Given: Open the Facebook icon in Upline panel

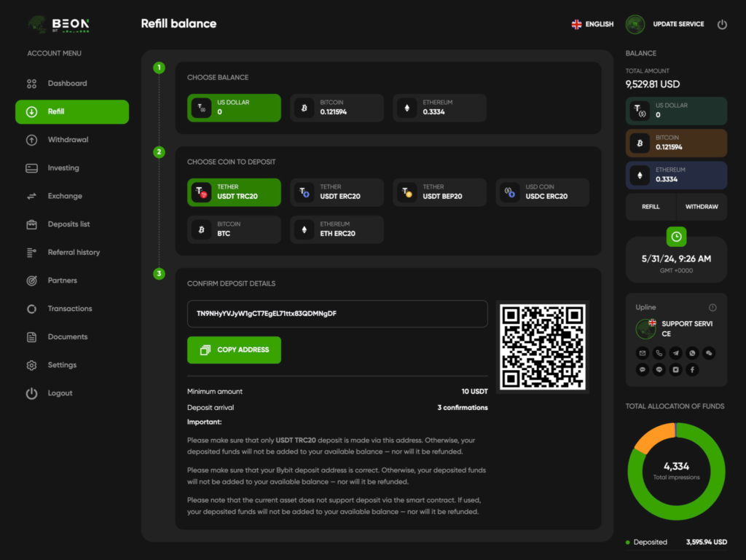Looking at the screenshot, I should click(693, 370).
